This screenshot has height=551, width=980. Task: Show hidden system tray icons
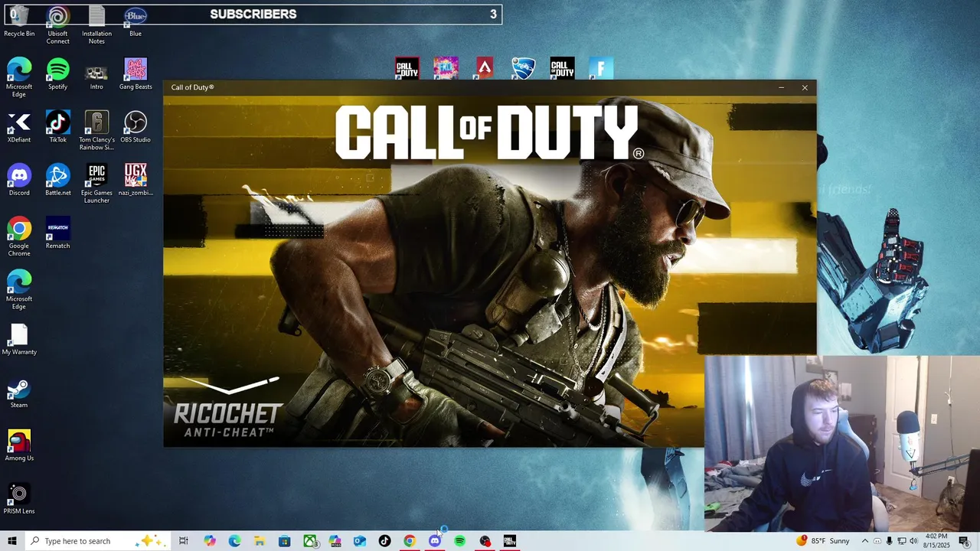[x=865, y=541]
